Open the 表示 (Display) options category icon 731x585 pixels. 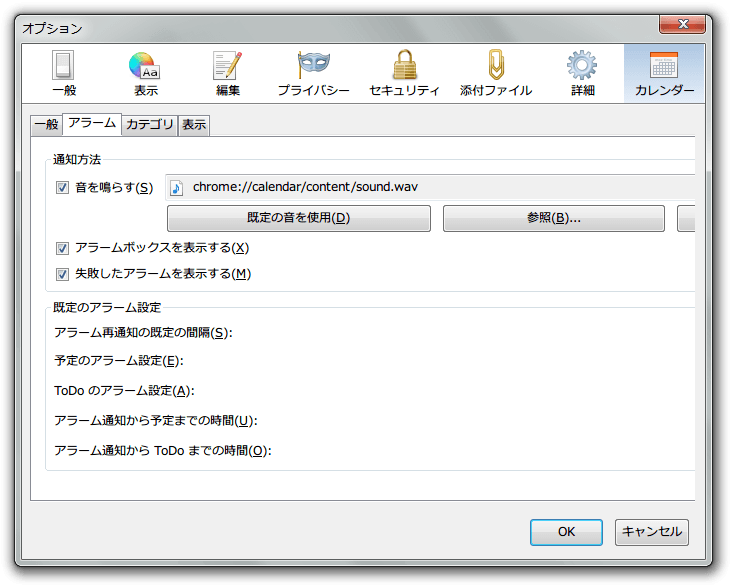[x=146, y=75]
